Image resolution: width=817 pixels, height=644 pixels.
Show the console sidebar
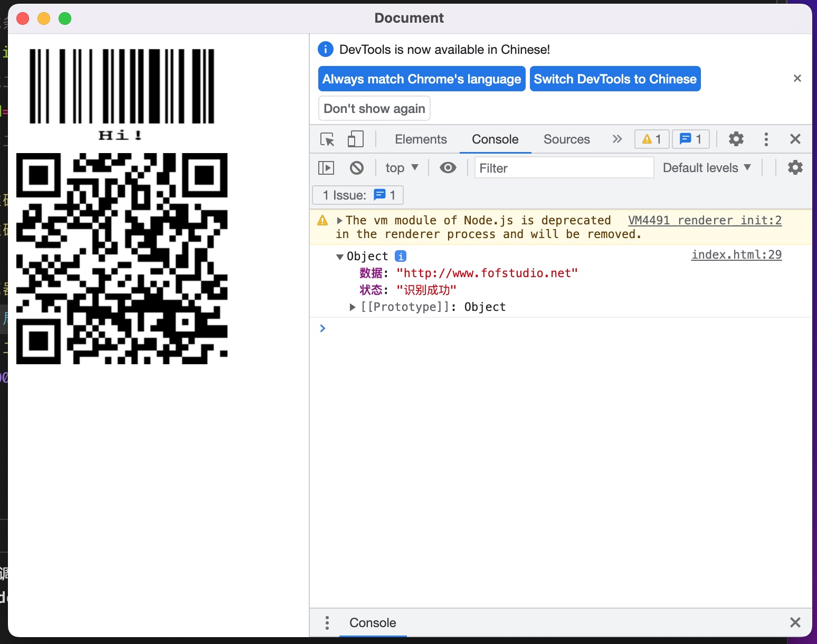327,168
